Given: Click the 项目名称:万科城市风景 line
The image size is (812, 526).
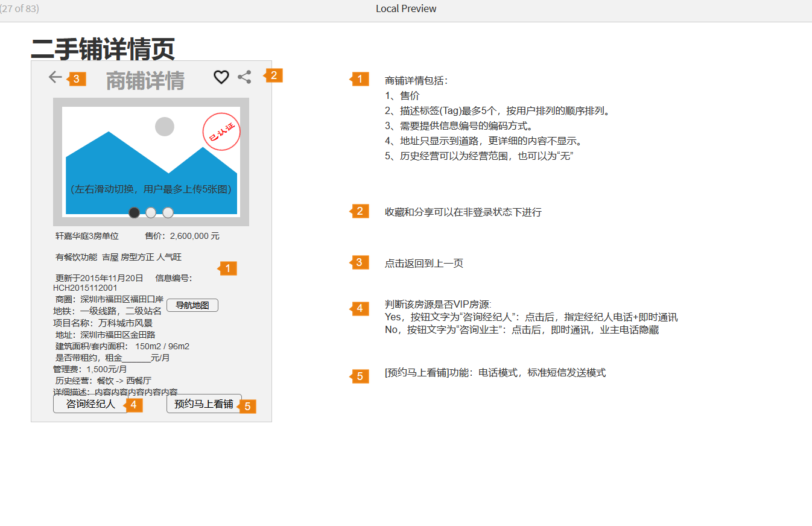Looking at the screenshot, I should (103, 323).
